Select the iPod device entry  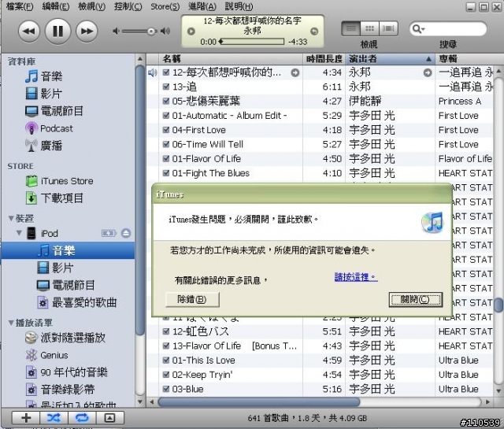point(49,233)
